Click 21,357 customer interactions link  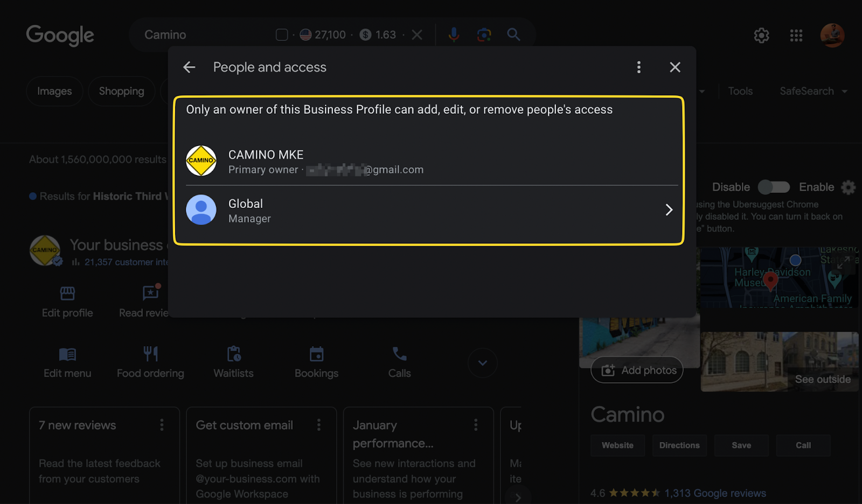tap(126, 262)
